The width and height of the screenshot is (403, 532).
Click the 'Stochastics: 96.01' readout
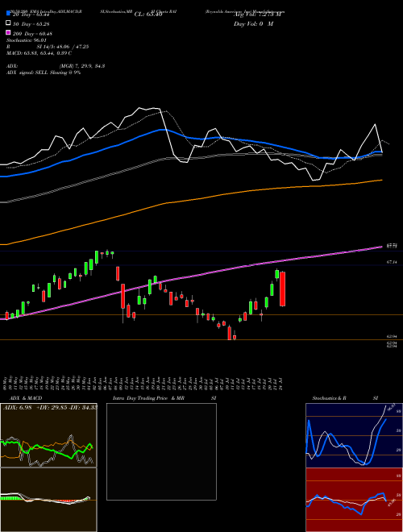[27, 40]
